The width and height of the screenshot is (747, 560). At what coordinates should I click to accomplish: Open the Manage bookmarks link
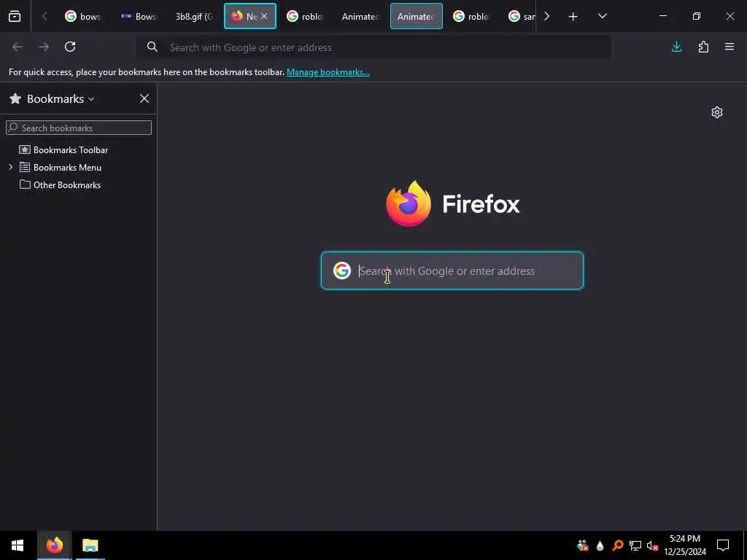328,72
